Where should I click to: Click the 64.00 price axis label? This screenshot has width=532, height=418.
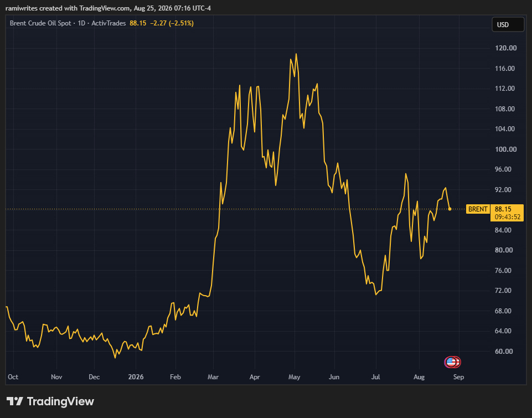click(x=503, y=331)
